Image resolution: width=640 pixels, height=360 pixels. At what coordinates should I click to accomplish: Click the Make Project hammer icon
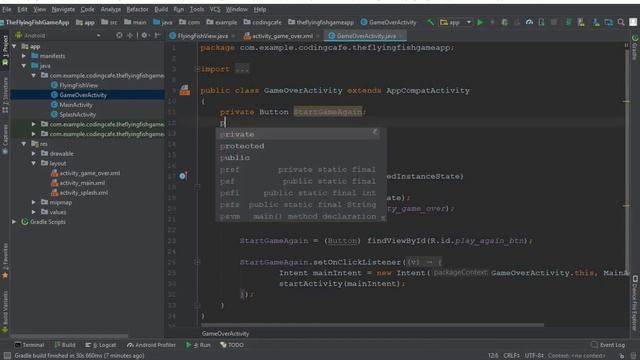(430, 22)
